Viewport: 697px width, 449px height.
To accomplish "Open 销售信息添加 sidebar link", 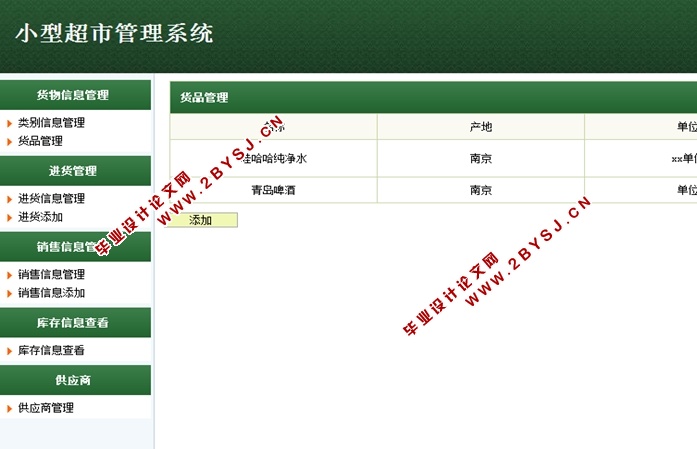I will pos(51,293).
